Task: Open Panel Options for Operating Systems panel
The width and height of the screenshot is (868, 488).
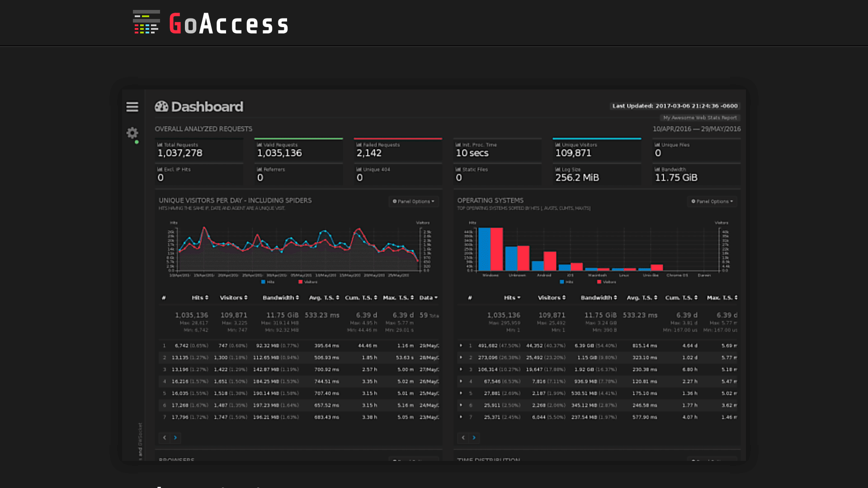Action: coord(712,202)
